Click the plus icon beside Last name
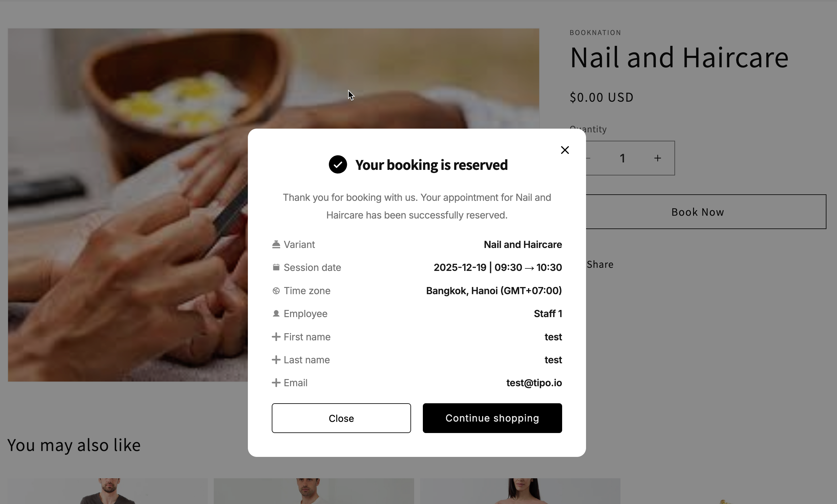This screenshot has width=837, height=504. click(276, 360)
